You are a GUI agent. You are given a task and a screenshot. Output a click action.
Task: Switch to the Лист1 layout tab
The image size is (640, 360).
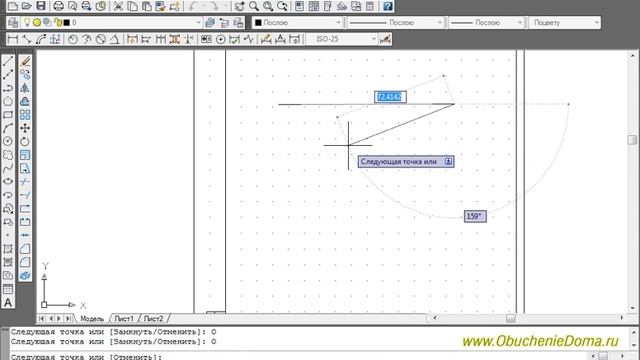coord(124,318)
